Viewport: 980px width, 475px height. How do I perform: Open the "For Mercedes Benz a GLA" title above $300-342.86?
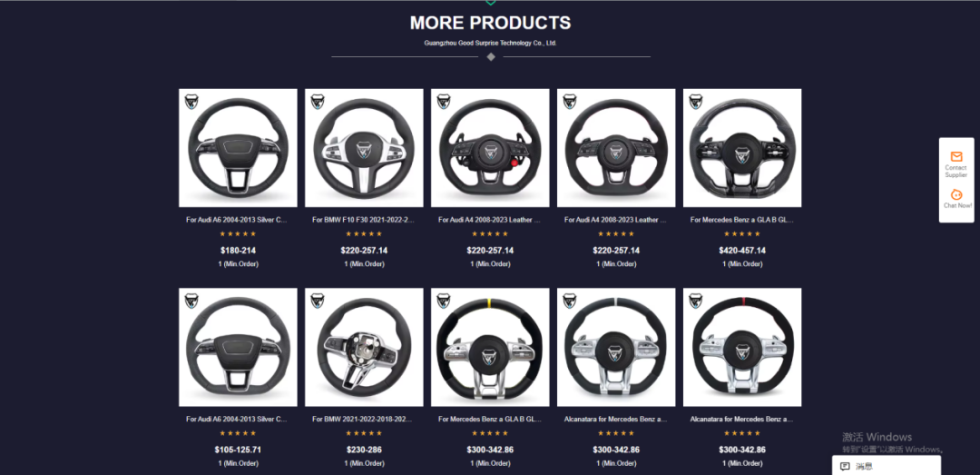coord(490,420)
